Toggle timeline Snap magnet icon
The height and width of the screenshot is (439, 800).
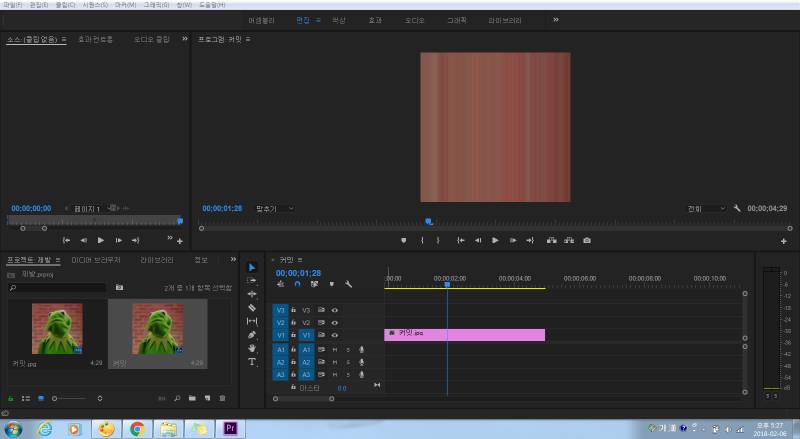click(x=297, y=284)
